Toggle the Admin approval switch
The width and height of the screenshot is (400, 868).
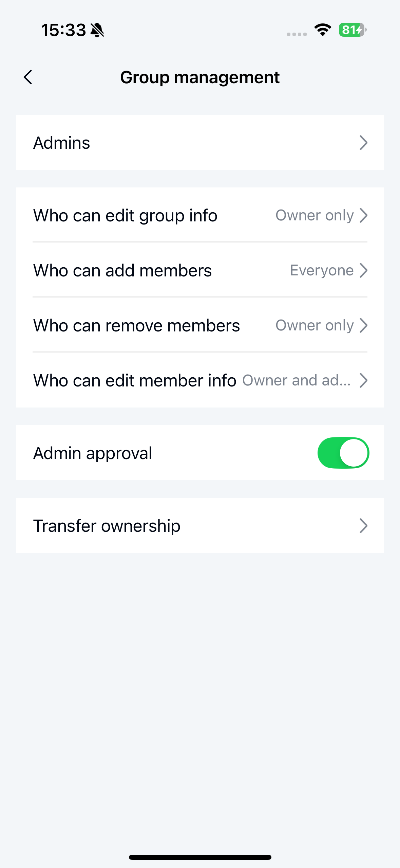coord(343,453)
